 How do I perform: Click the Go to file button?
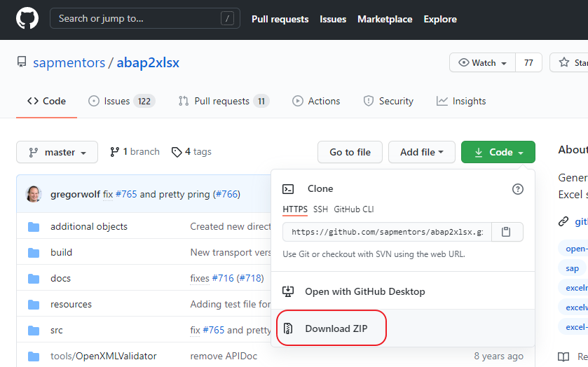pyautogui.click(x=350, y=152)
